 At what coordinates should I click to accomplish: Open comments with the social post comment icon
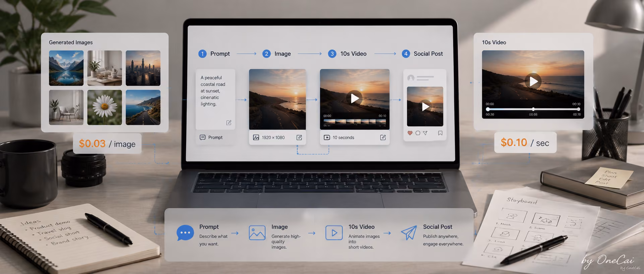coord(418,133)
